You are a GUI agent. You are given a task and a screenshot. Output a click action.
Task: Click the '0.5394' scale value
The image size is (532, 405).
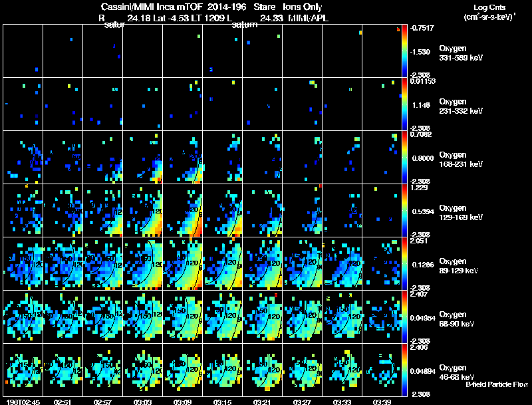tap(423, 211)
